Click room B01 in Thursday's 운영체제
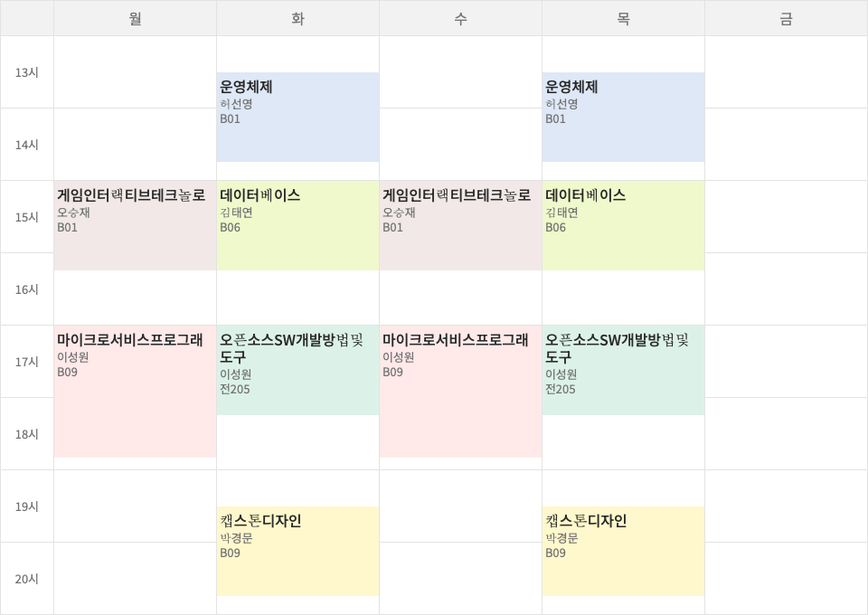Image resolution: width=868 pixels, height=615 pixels. (x=555, y=119)
